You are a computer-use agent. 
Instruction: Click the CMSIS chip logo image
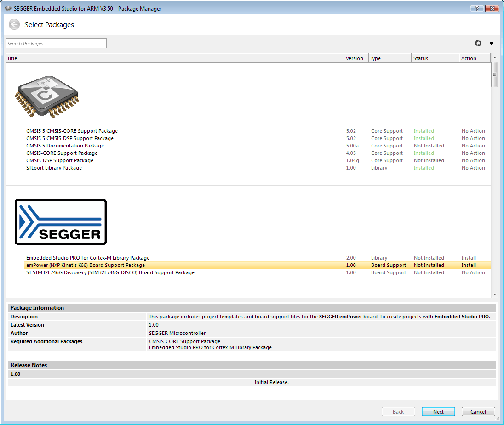[47, 96]
